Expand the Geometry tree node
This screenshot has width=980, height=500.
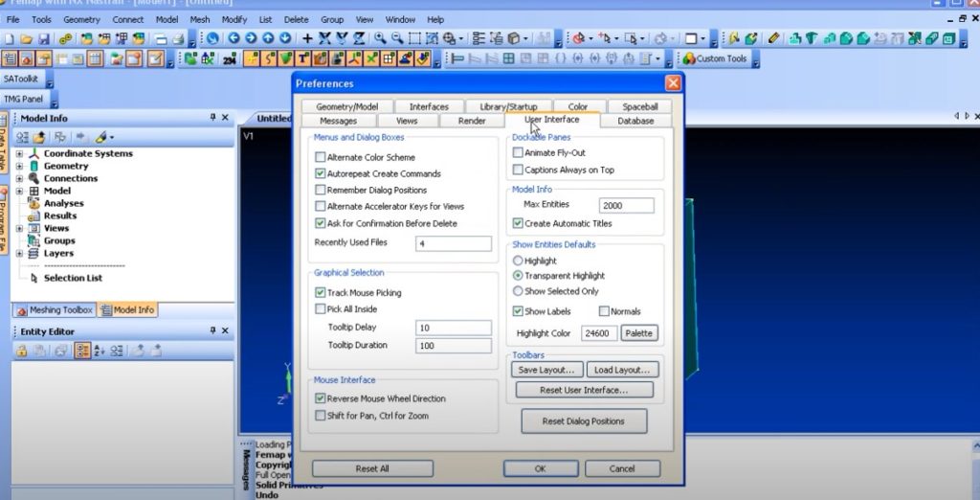pyautogui.click(x=19, y=166)
